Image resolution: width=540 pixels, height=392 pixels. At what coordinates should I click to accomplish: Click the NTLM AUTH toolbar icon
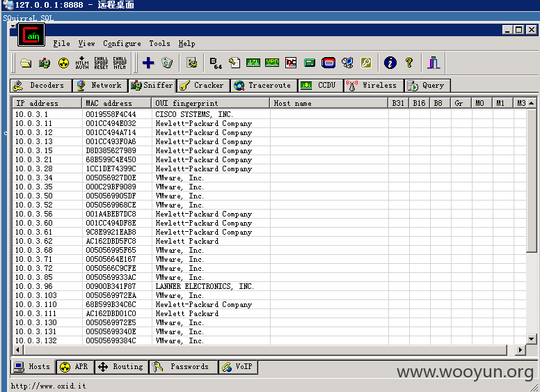[82, 63]
